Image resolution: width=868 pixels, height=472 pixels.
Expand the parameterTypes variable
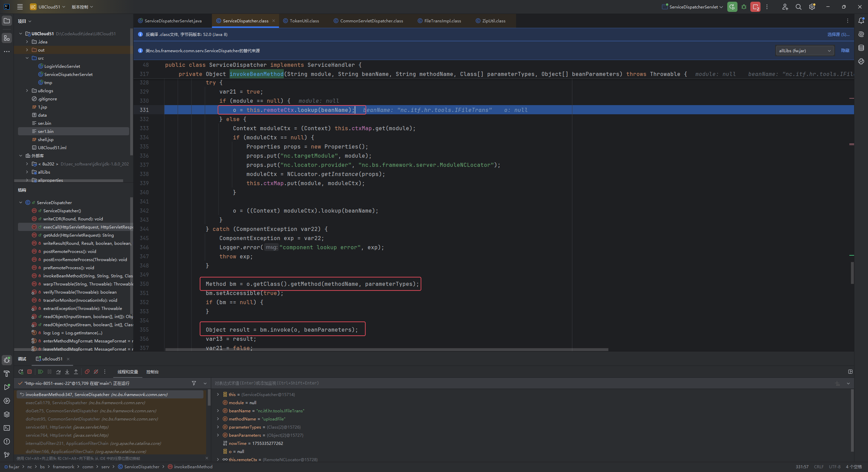(x=218, y=427)
